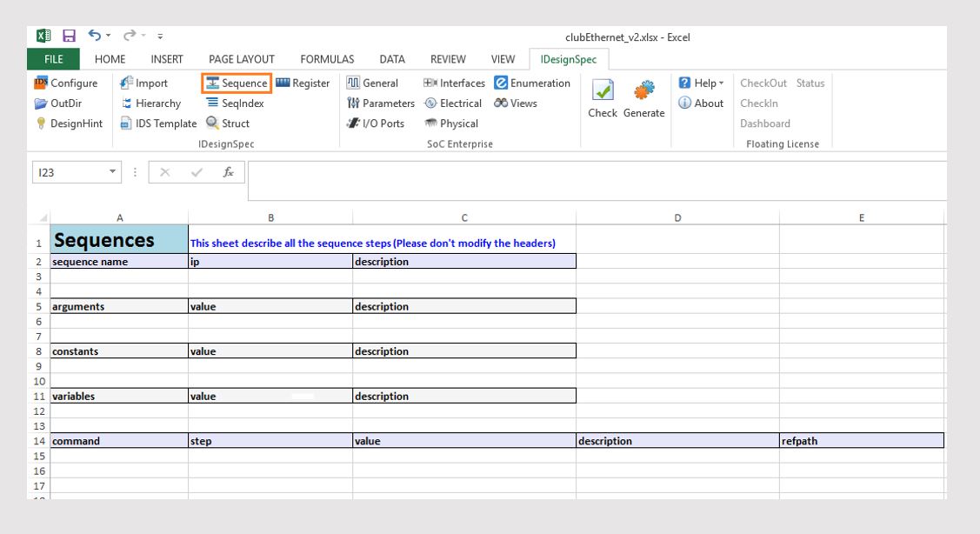Click the Excel application icon
The image size is (980, 534).
click(43, 37)
